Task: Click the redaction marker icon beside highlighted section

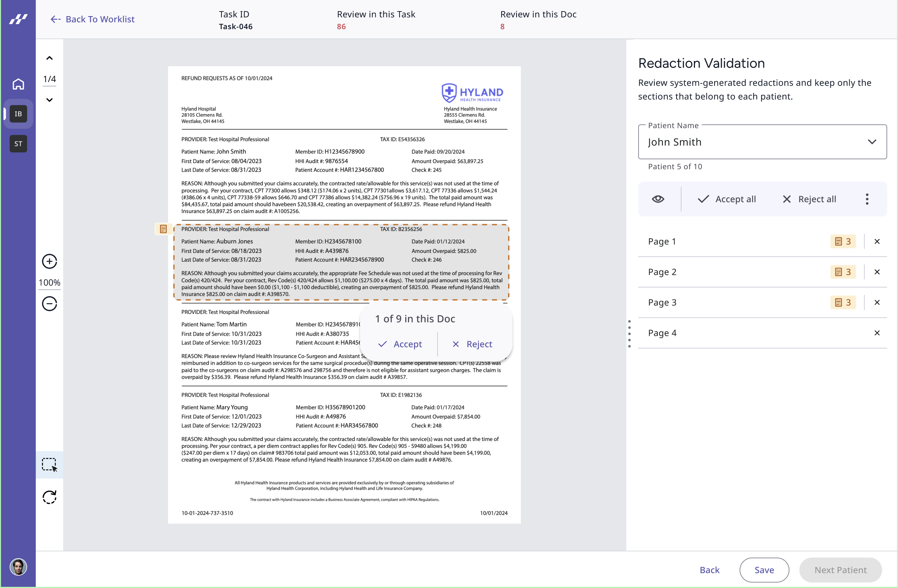Action: coord(163,229)
